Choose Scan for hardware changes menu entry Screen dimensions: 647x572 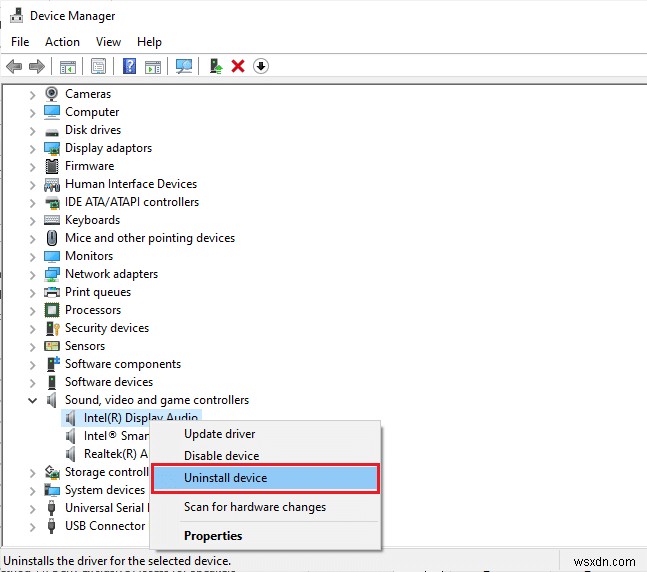point(265,507)
